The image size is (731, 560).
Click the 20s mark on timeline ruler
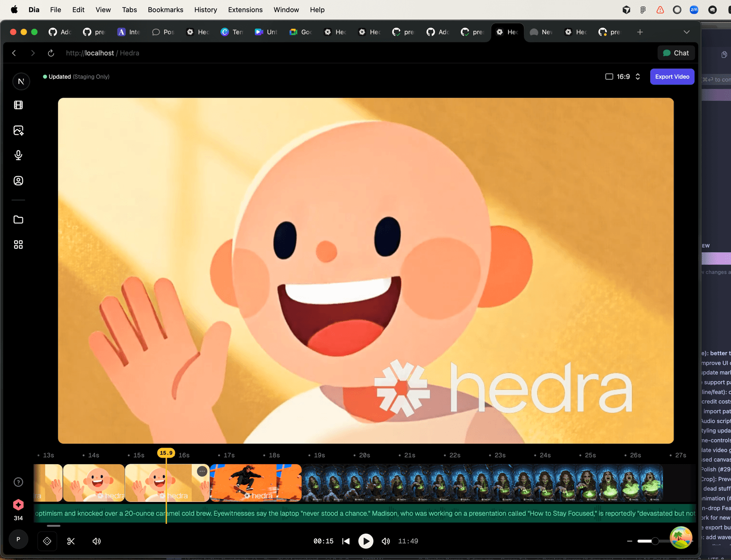[364, 455]
